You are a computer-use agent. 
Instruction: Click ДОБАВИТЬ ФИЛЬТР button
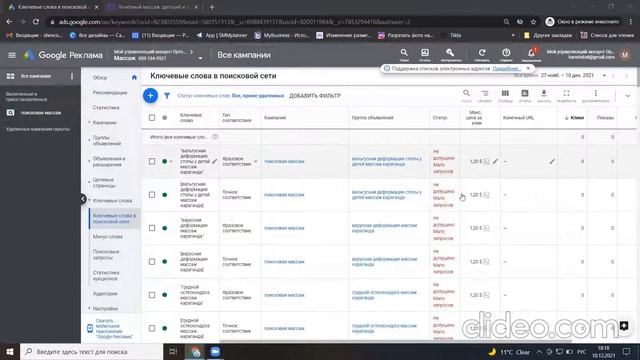click(x=315, y=96)
